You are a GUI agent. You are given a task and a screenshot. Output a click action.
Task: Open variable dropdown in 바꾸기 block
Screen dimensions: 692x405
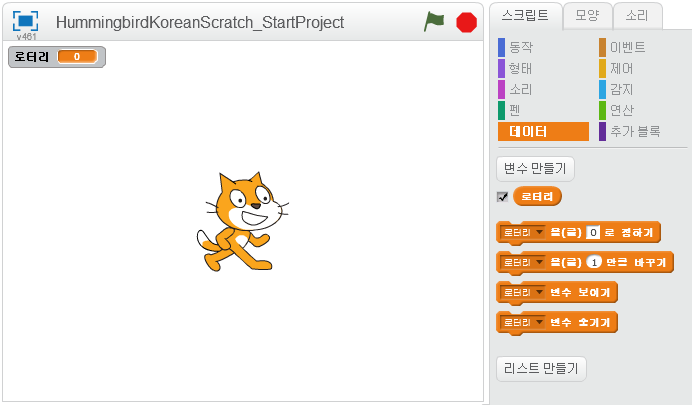(540, 262)
